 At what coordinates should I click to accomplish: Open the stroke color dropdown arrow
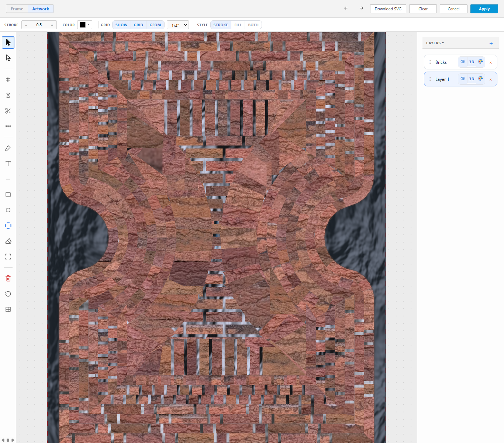tap(89, 25)
